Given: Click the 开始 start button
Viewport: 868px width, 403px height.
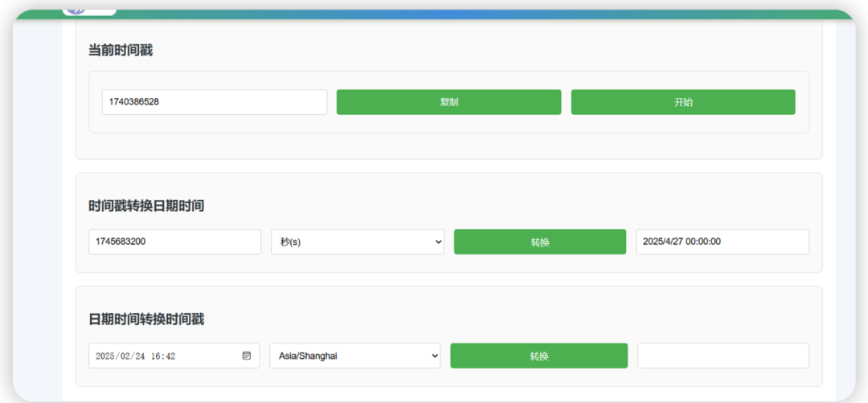Looking at the screenshot, I should point(683,102).
